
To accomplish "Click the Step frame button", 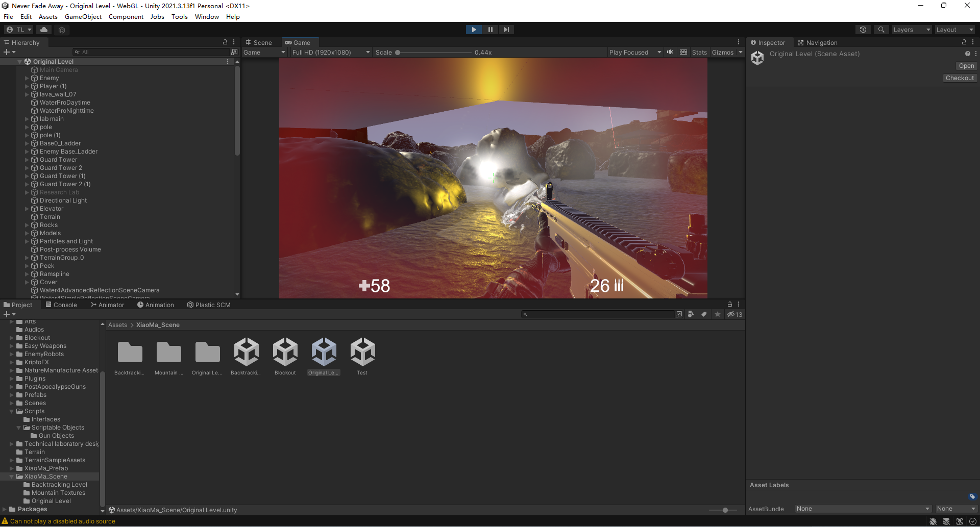I will coord(506,30).
